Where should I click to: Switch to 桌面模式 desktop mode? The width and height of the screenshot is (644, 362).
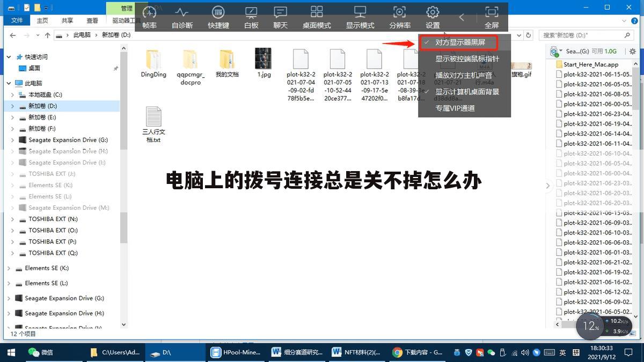tap(316, 16)
